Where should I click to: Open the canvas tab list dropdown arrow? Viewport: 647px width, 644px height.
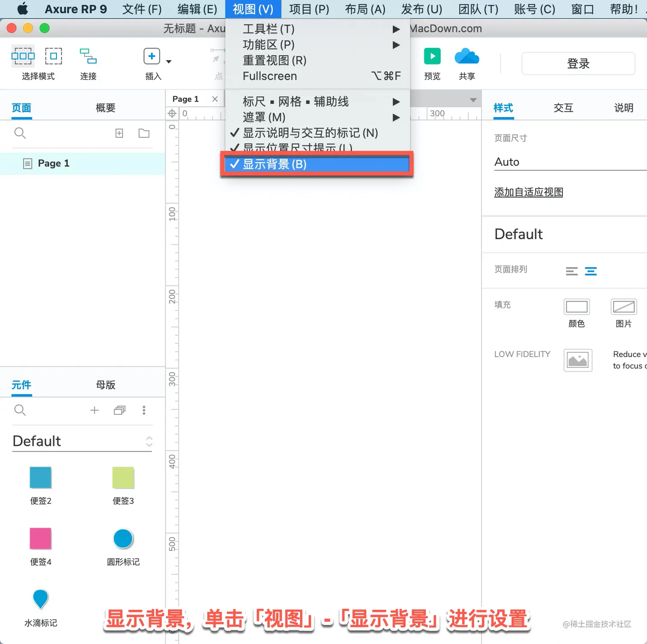coord(473,100)
